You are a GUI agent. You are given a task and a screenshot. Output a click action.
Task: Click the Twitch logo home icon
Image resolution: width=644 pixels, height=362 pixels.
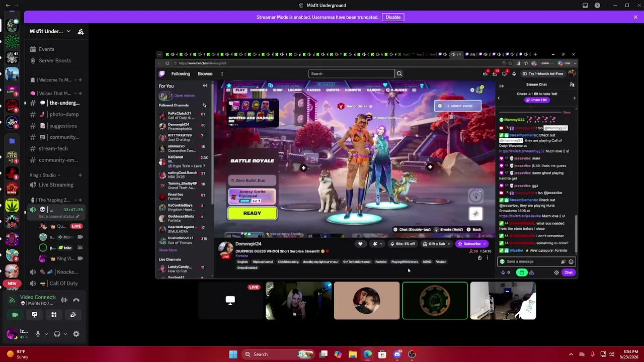pyautogui.click(x=162, y=74)
